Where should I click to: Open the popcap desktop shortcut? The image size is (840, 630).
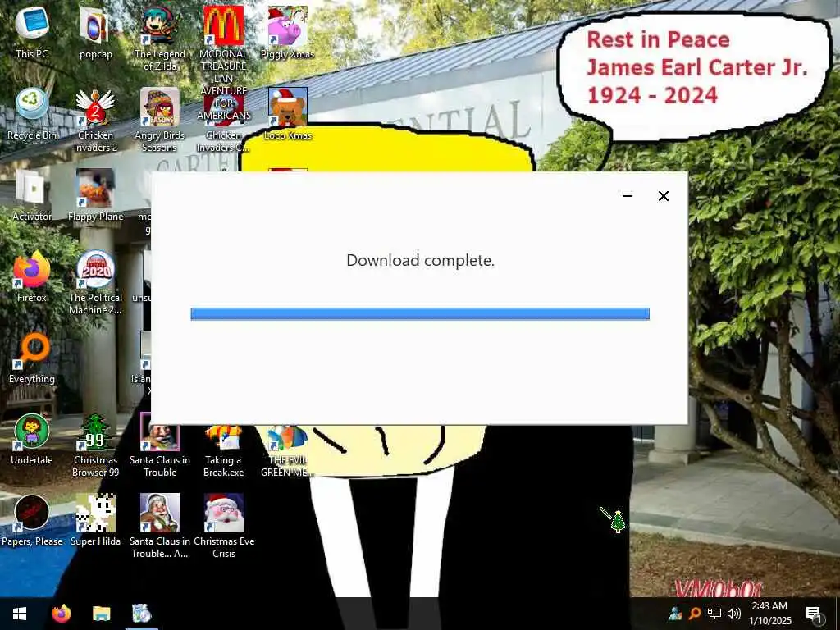point(95,32)
